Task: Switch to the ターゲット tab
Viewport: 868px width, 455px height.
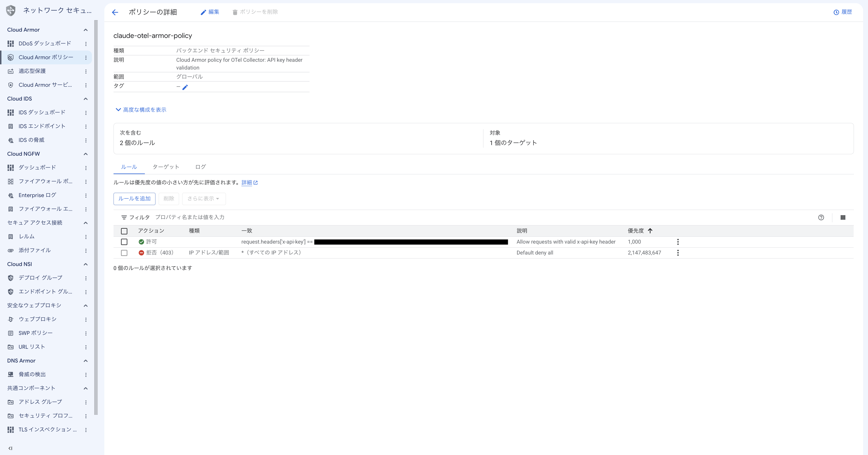Action: pos(166,167)
